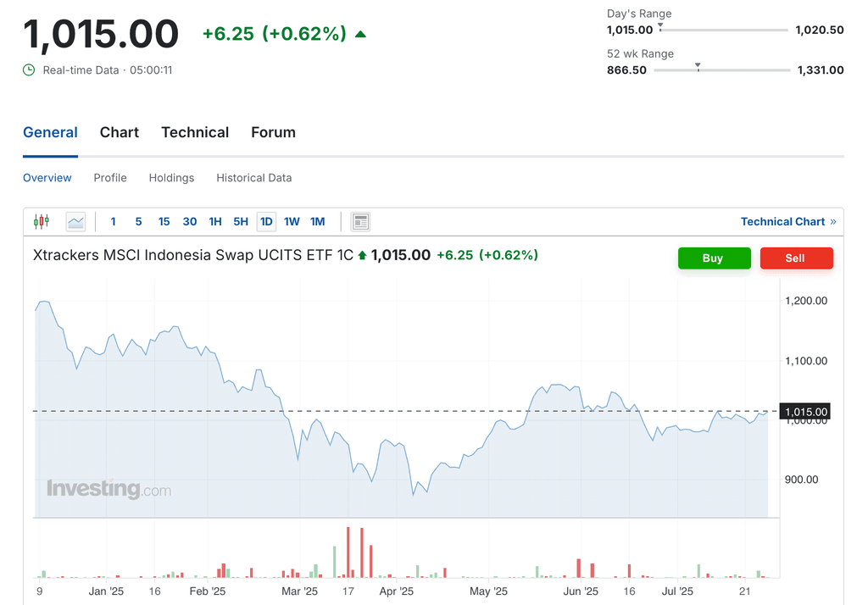Viewport: 868px width, 605px height.
Task: Select the area chart view icon
Action: point(75,221)
